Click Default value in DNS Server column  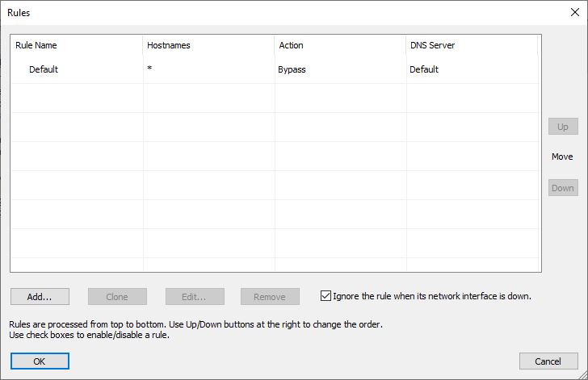click(x=424, y=69)
